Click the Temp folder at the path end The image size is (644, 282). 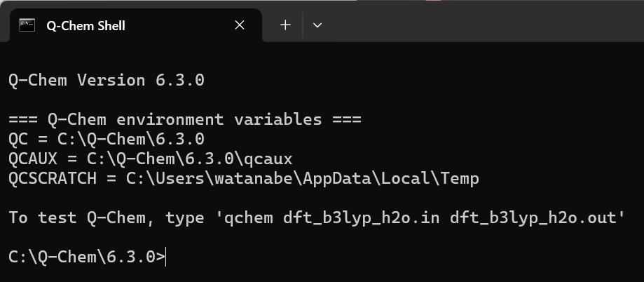coord(460,179)
